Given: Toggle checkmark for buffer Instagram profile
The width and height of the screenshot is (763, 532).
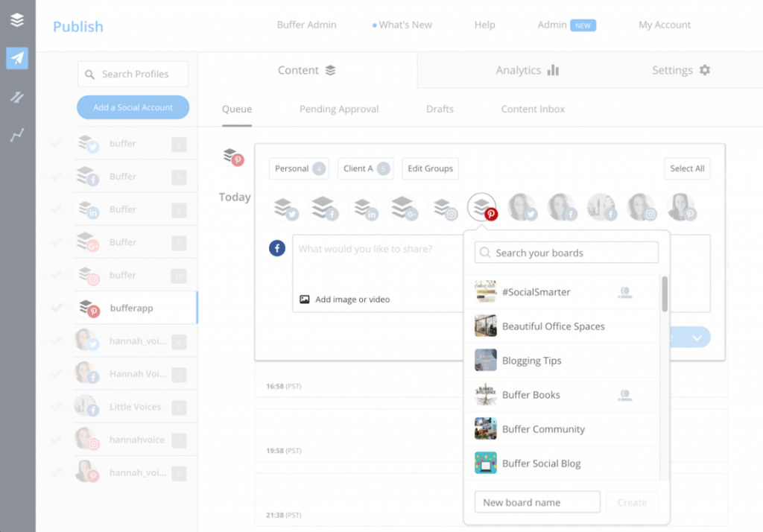Looking at the screenshot, I should pos(57,275).
